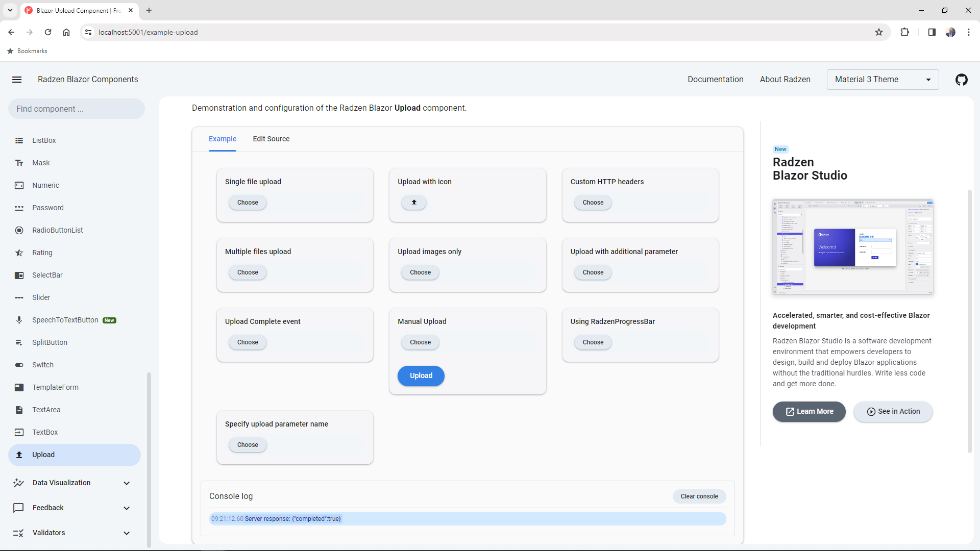The image size is (980, 551).
Task: Click the Switch sidebar icon
Action: (19, 365)
